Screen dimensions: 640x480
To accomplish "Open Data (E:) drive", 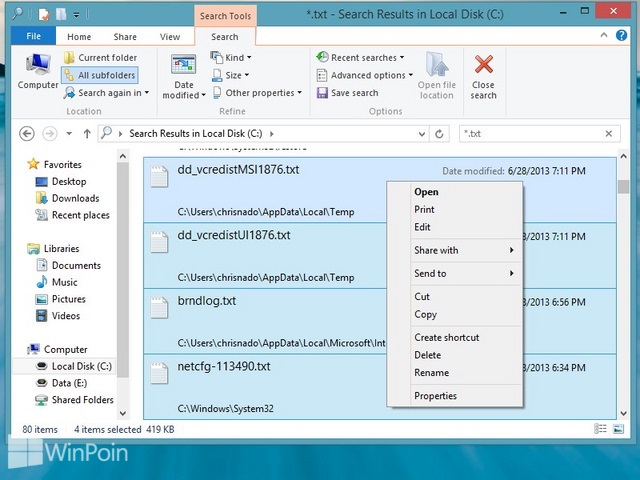I will [x=62, y=383].
